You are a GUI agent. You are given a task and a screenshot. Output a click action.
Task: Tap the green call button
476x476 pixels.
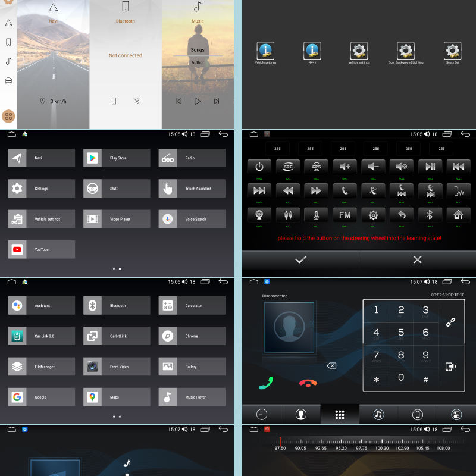[266, 383]
